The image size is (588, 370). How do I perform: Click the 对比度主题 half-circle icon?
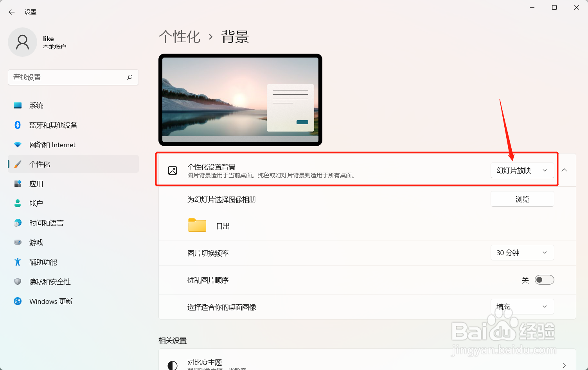click(173, 366)
